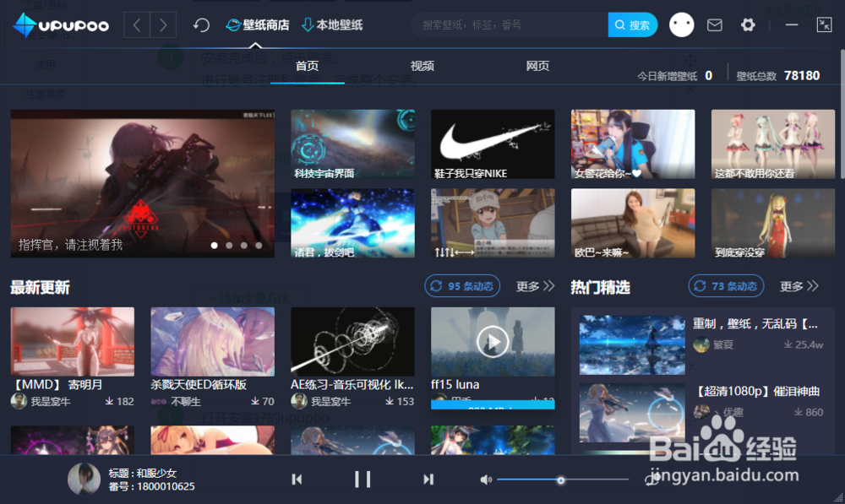Select the fourth banner carousel dot

coord(259,245)
